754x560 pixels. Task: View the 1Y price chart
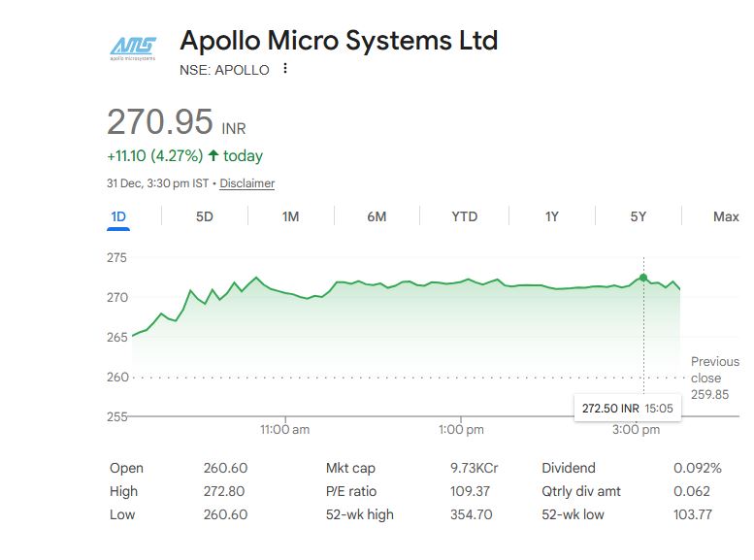(551, 216)
